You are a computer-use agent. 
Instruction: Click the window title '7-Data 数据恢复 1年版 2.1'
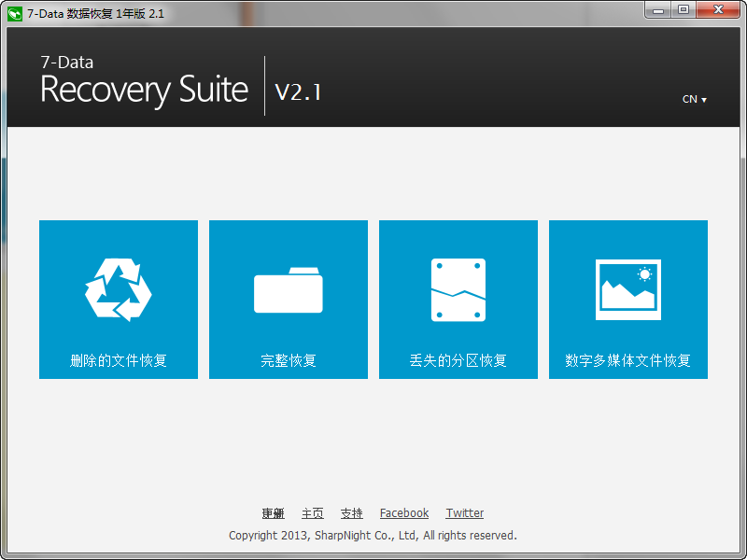pyautogui.click(x=95, y=13)
